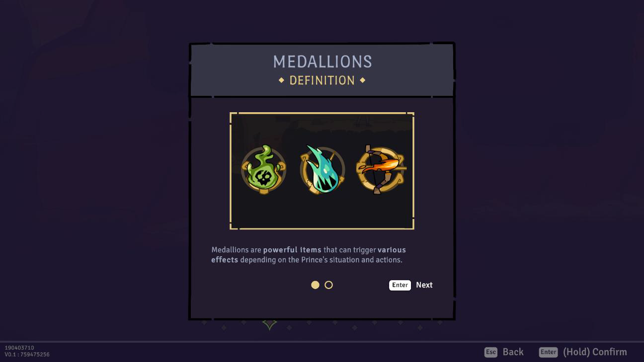Click the build number 190403710
This screenshot has height=362, width=644.
[x=19, y=348]
